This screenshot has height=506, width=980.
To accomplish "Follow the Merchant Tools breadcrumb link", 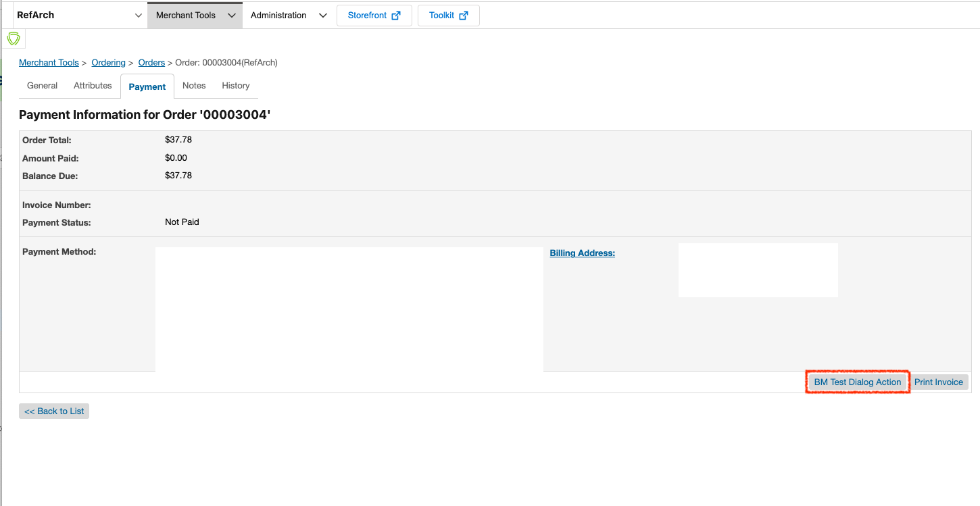I will pyautogui.click(x=49, y=63).
